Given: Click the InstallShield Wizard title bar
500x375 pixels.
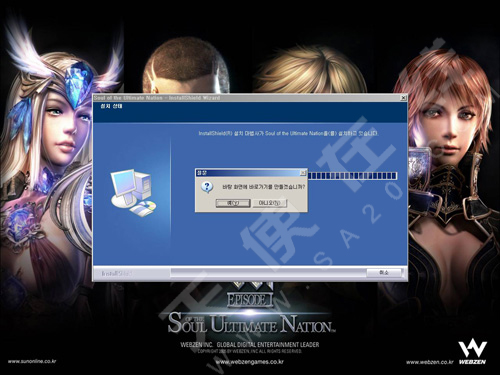Looking at the screenshot, I should [247, 98].
